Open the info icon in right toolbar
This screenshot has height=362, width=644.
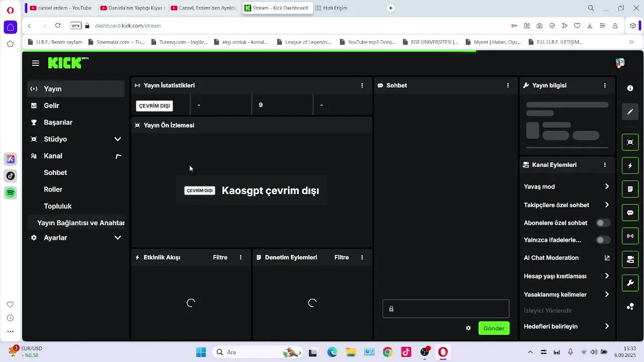click(630, 88)
